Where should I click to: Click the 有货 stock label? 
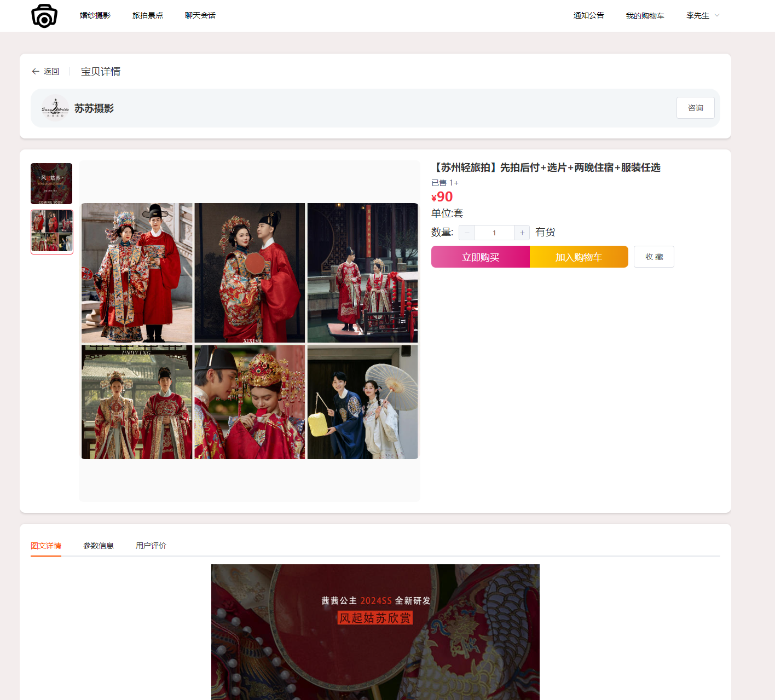(x=545, y=232)
